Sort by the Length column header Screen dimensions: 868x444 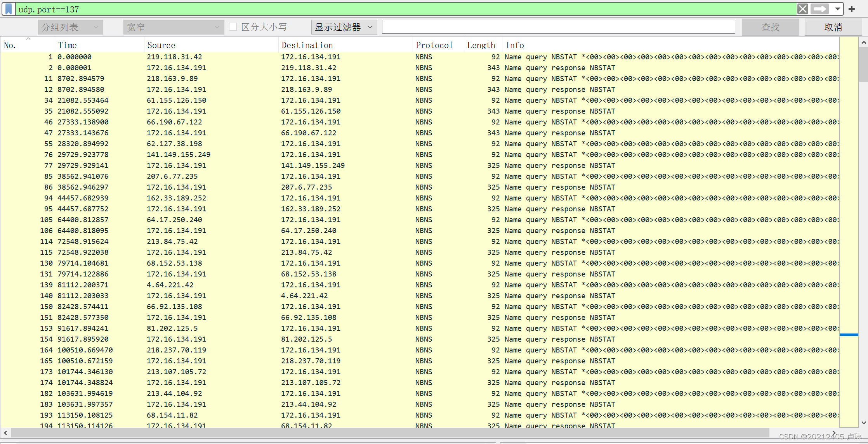(x=483, y=45)
